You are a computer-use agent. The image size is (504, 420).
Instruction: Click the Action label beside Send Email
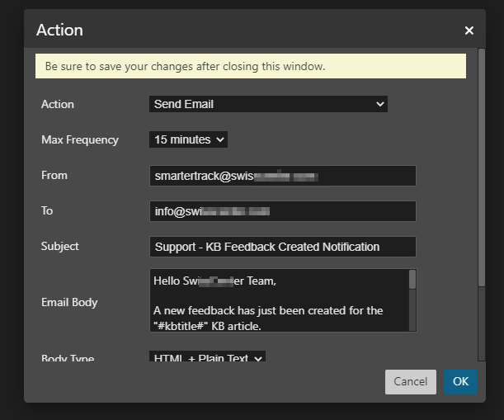(x=58, y=104)
